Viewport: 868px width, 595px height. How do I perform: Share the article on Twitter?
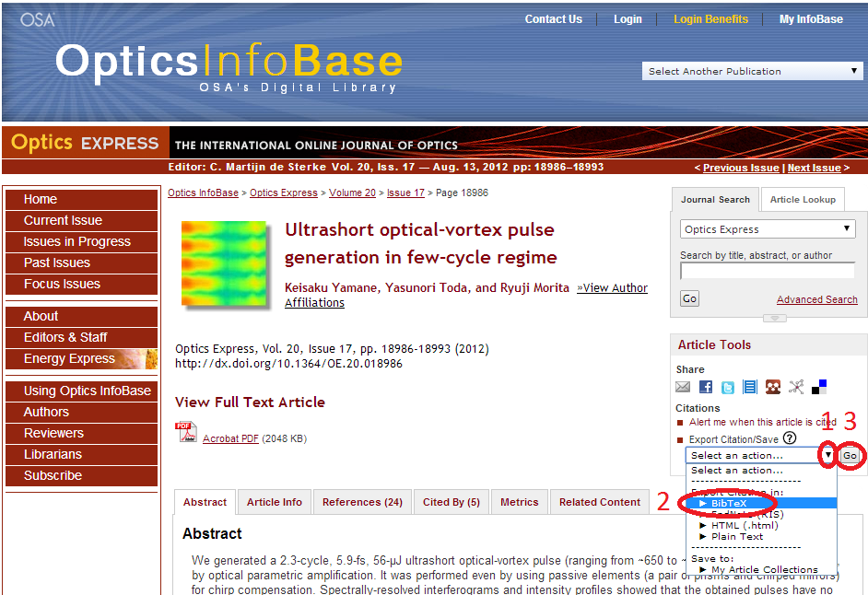(x=727, y=387)
